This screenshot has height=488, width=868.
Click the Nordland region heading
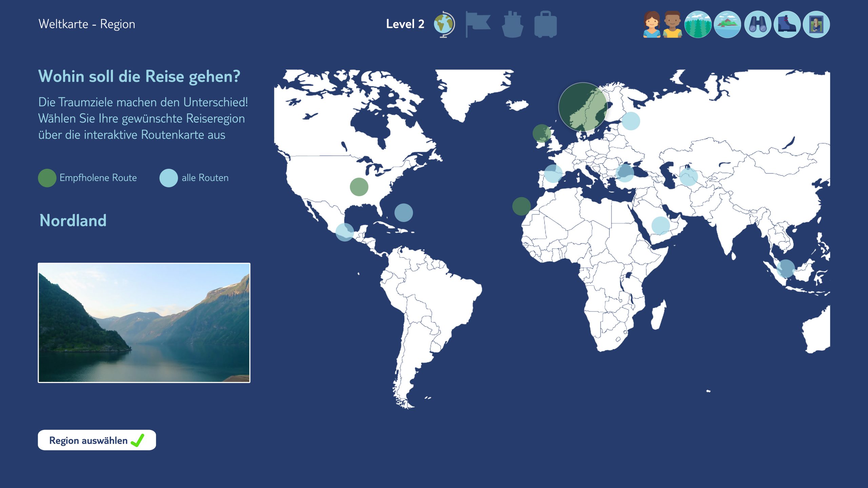73,221
